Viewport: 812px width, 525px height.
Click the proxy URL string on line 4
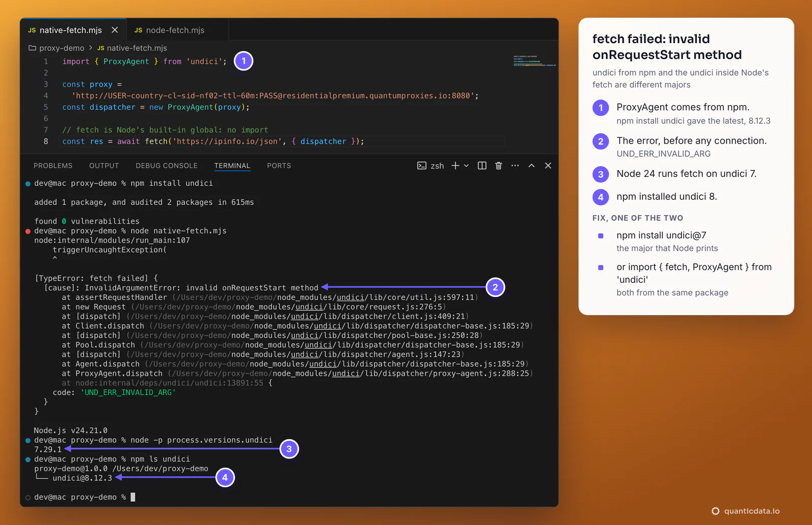[273, 95]
